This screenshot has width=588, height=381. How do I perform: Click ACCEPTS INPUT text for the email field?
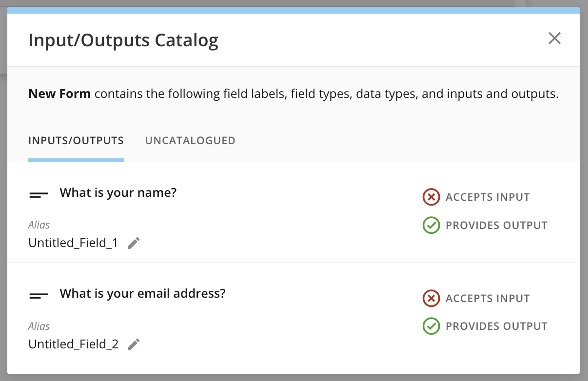(x=488, y=299)
